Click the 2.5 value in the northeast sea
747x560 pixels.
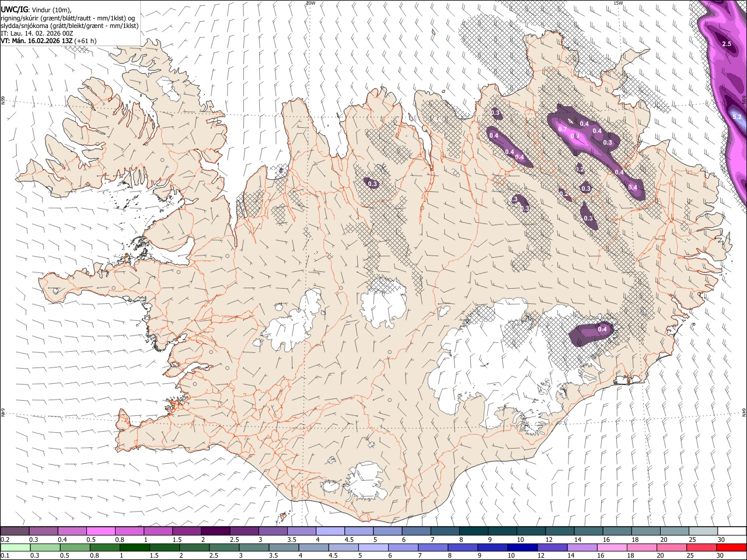tap(727, 44)
